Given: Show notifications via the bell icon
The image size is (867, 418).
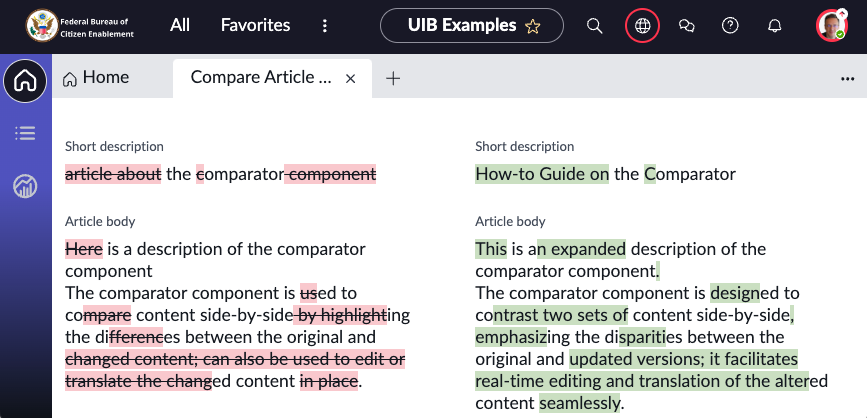Looking at the screenshot, I should click(x=775, y=25).
